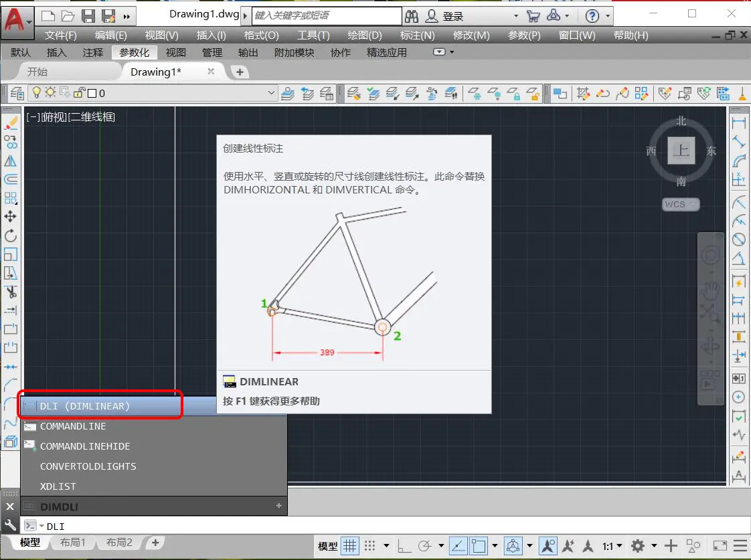Expand the layer dropdown list

271,93
